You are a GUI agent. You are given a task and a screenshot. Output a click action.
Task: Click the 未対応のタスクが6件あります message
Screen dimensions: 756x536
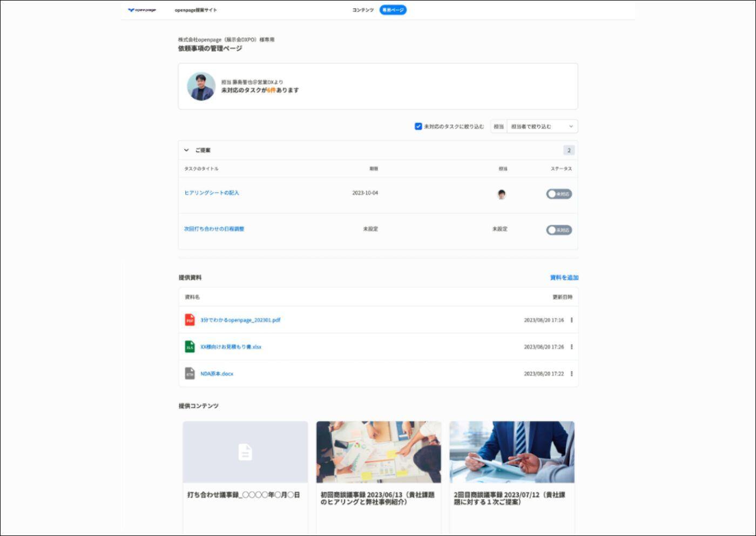[x=260, y=90]
